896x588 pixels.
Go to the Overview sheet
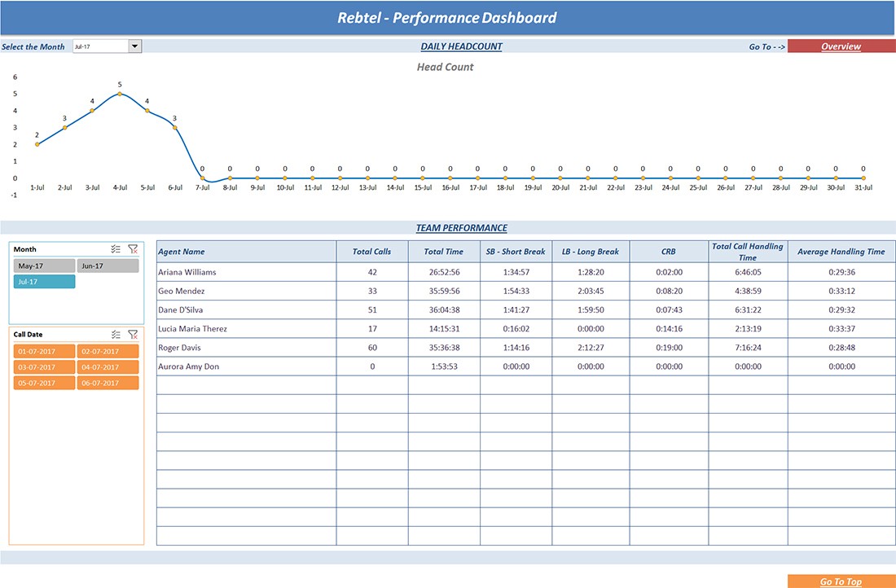(841, 46)
